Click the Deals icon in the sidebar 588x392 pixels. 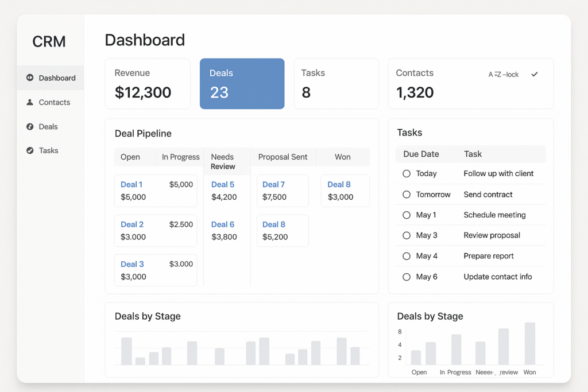[x=30, y=126]
